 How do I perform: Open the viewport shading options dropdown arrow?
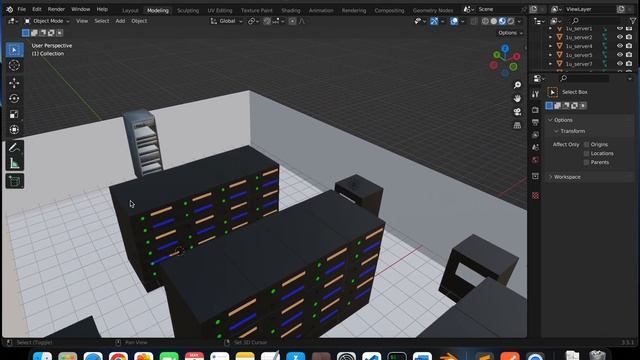(x=519, y=21)
